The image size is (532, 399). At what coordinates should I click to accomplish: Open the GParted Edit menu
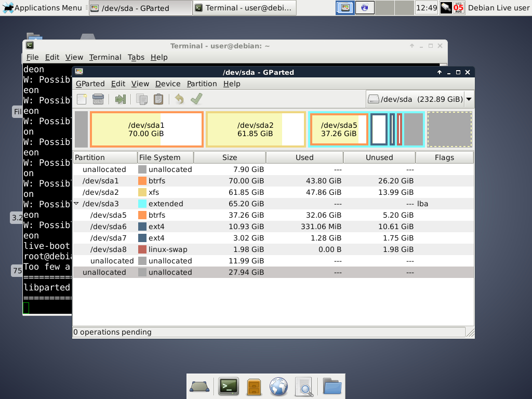pyautogui.click(x=118, y=84)
